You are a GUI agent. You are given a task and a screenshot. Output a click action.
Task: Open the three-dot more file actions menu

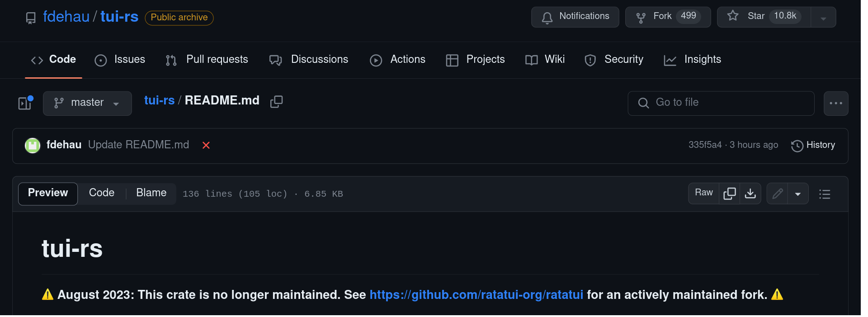836,103
